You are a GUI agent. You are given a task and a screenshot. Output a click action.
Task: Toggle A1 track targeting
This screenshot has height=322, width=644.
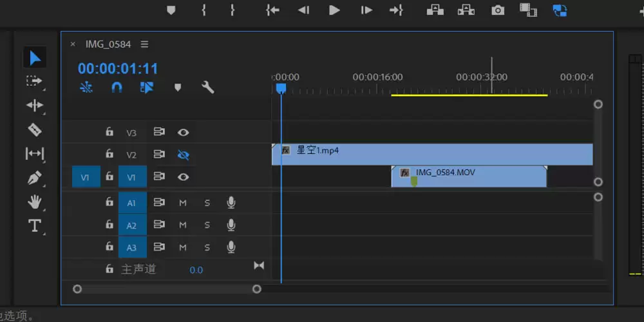(132, 202)
